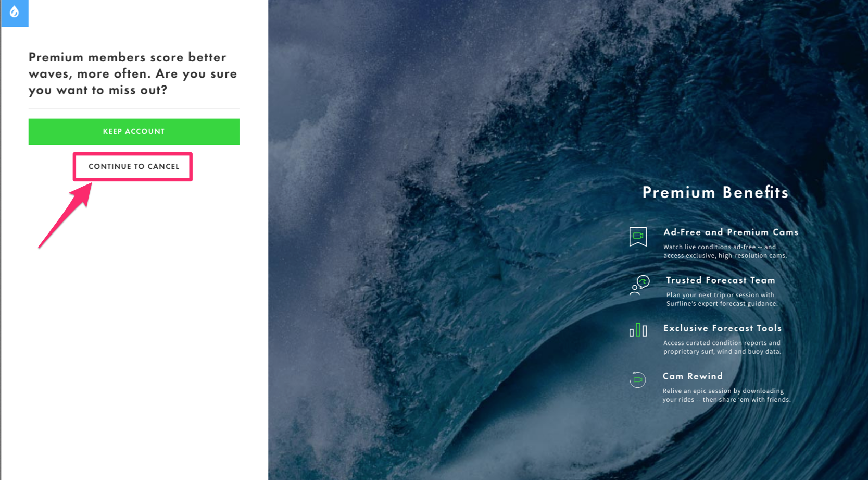This screenshot has width=868, height=480.
Task: Click the Cam Rewind circular camera icon
Action: coord(637,379)
